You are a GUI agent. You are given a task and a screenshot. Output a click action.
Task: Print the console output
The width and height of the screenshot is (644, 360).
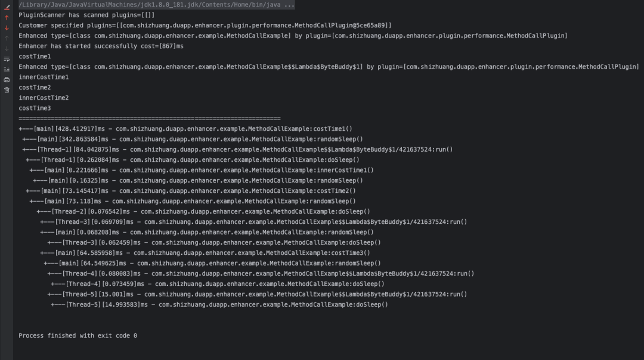pyautogui.click(x=7, y=79)
